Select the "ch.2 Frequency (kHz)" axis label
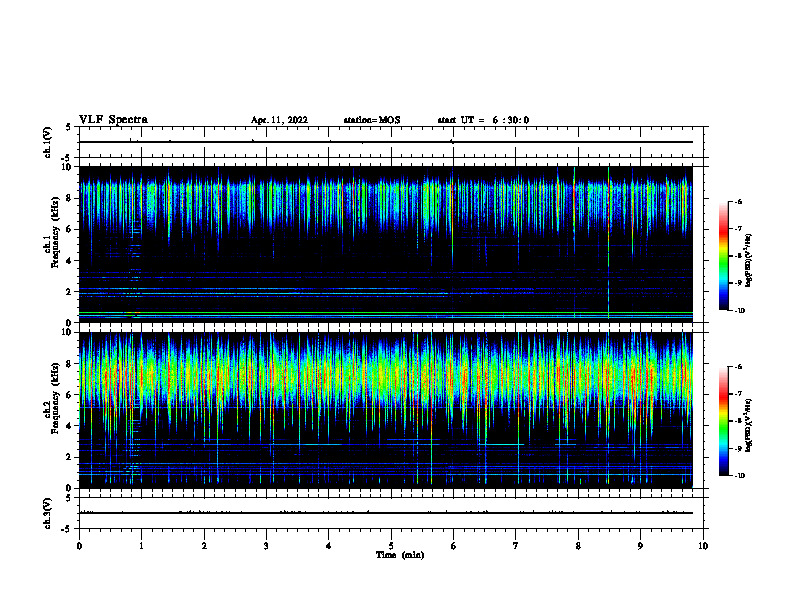Screen dimensions: 792x612 51,398
